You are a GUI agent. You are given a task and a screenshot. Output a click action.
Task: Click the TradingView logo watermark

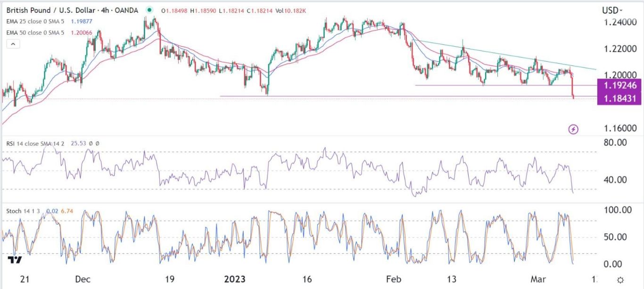click(14, 259)
